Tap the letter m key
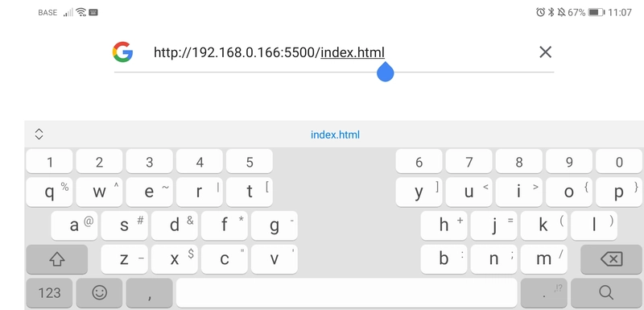Viewport: 644px width, 310px height. click(544, 259)
